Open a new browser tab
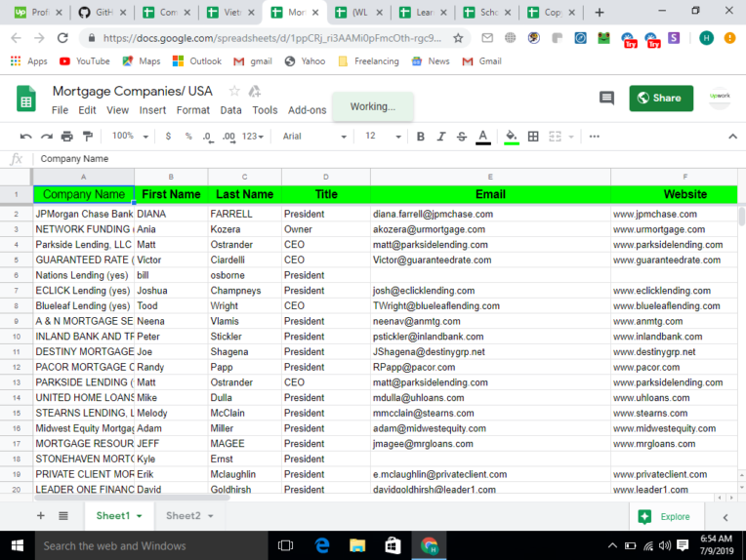The width and height of the screenshot is (746, 560). [600, 13]
